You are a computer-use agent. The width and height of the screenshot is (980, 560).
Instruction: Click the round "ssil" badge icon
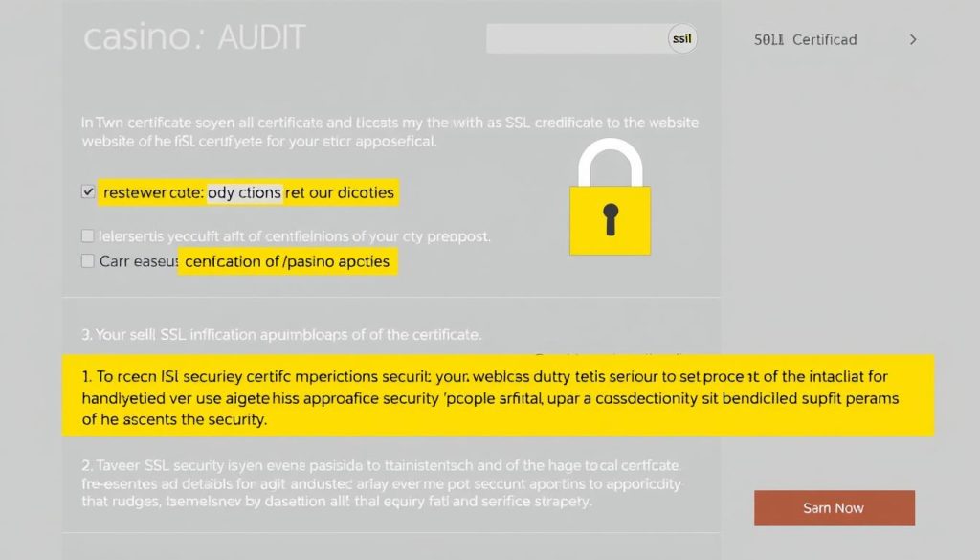(x=680, y=39)
